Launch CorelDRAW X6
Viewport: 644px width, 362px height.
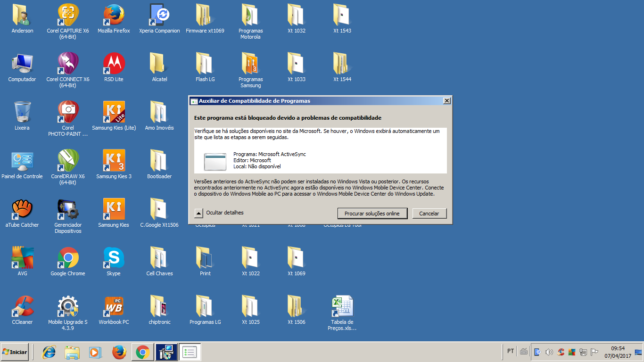click(x=68, y=167)
